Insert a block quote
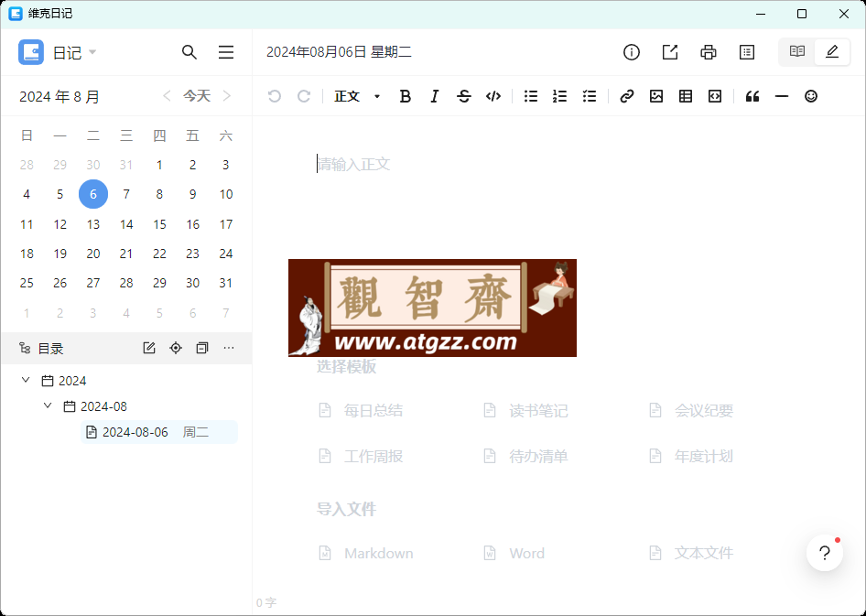The height and width of the screenshot is (616, 866). 752,97
